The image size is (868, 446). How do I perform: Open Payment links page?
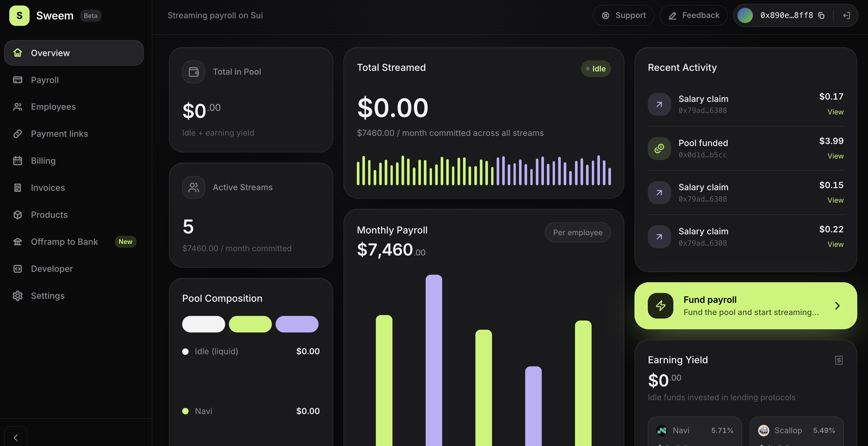coord(74,134)
